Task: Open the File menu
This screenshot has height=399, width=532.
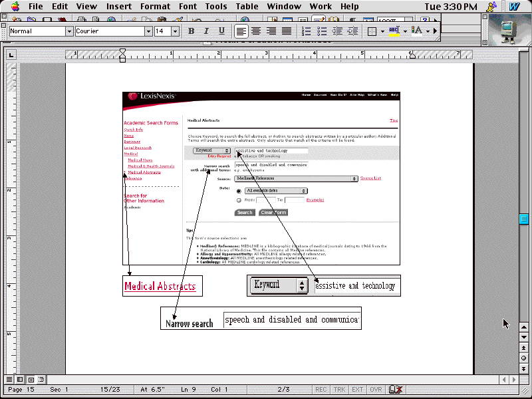Action: 36,6
